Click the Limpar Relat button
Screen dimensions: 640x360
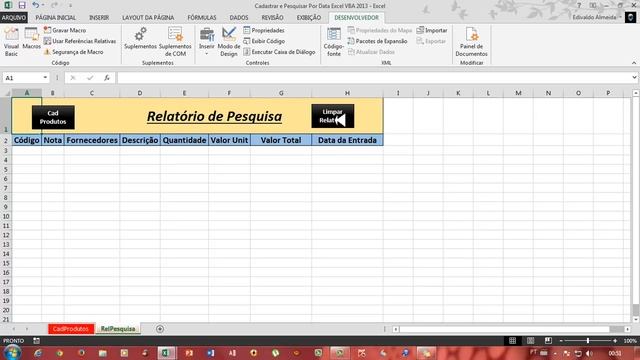[333, 116]
